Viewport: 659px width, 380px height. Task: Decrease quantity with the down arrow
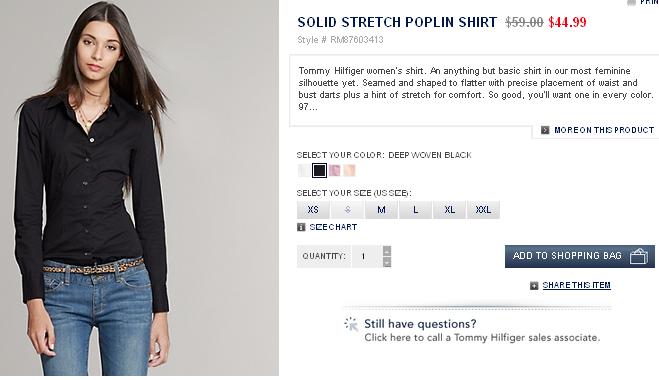[387, 262]
